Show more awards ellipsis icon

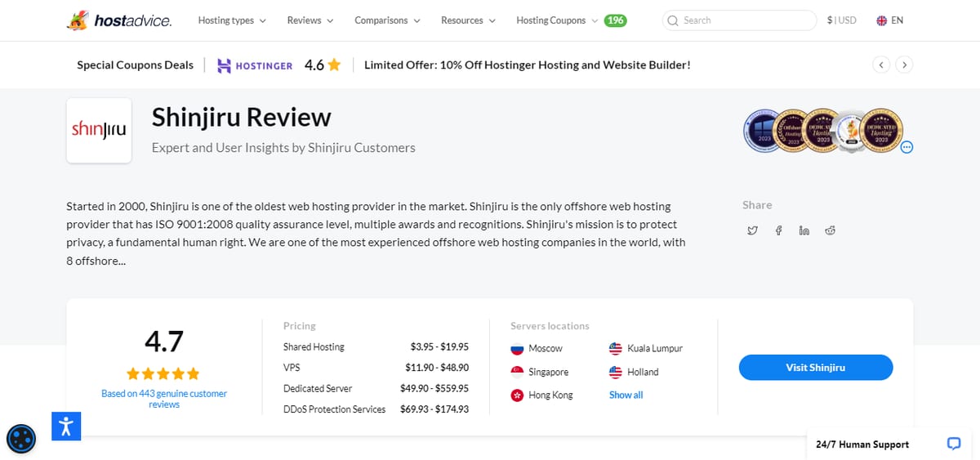coord(906,147)
